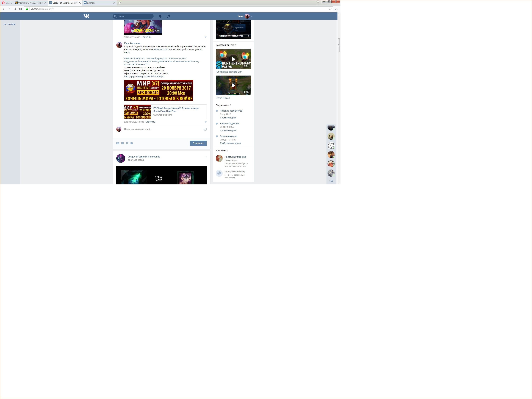Attach a document to the comment
The image size is (532, 399).
click(132, 143)
